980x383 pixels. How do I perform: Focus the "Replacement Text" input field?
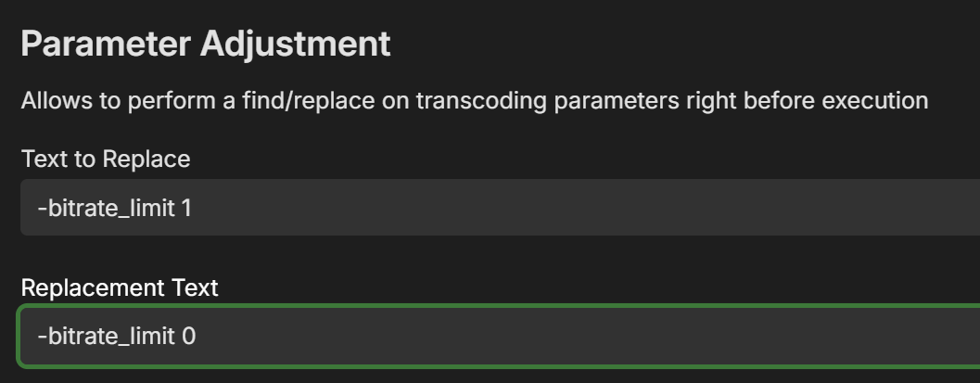(x=501, y=335)
